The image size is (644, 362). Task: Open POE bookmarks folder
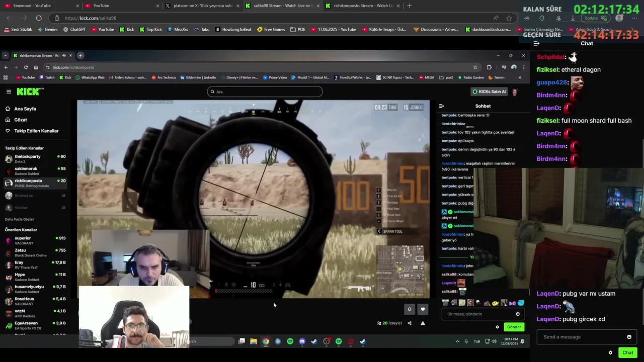pyautogui.click(x=298, y=30)
